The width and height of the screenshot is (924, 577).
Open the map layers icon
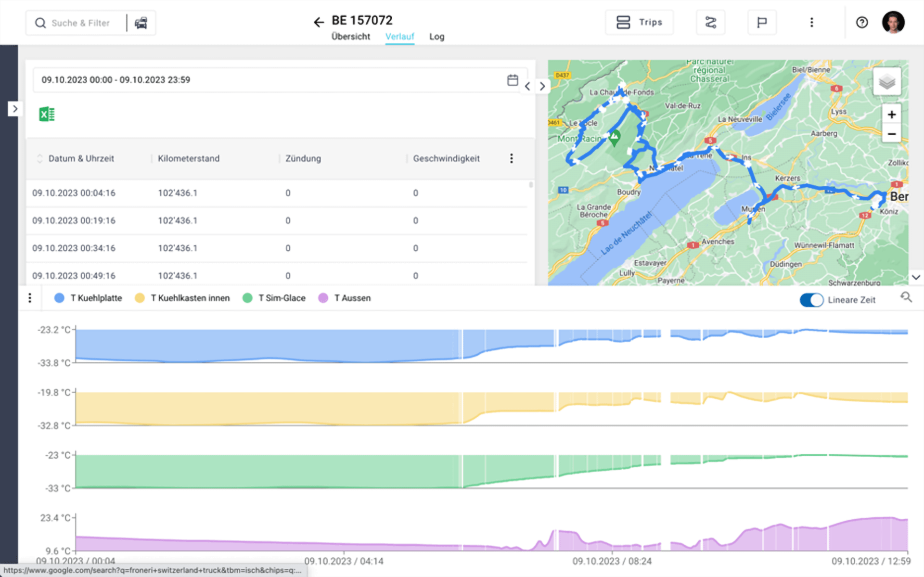click(886, 82)
